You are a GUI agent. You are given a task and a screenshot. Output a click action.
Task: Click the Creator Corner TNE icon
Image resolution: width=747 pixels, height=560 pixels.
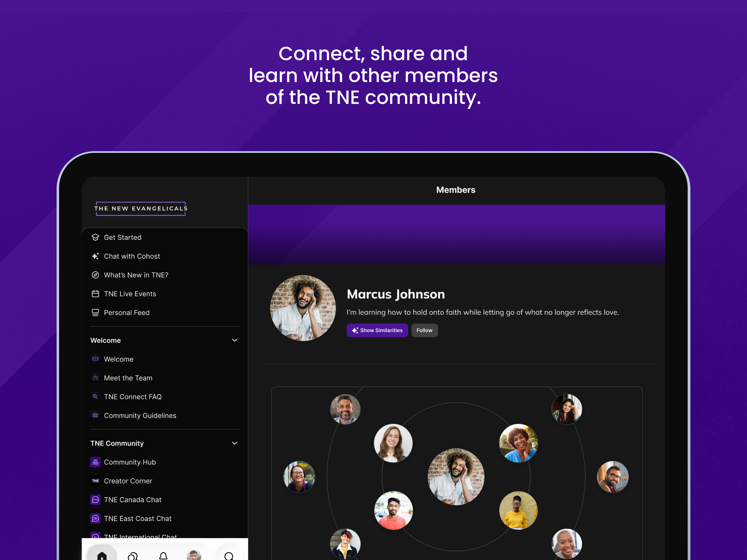point(95,481)
